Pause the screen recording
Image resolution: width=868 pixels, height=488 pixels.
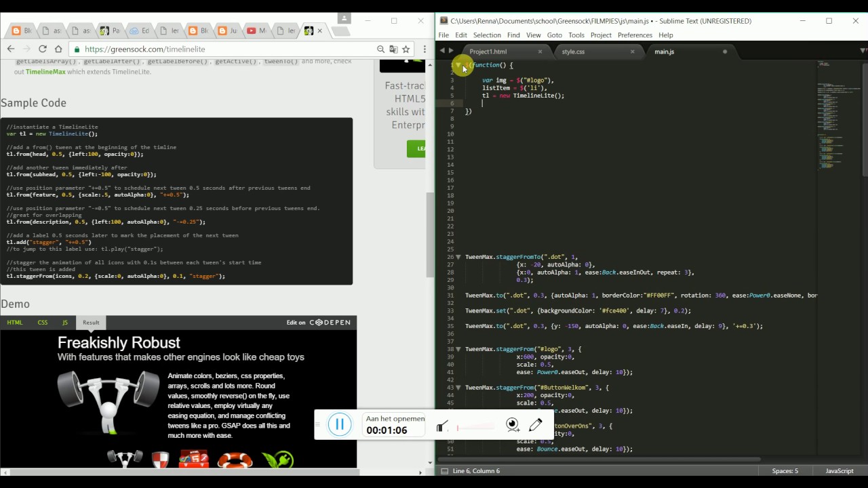coord(340,424)
